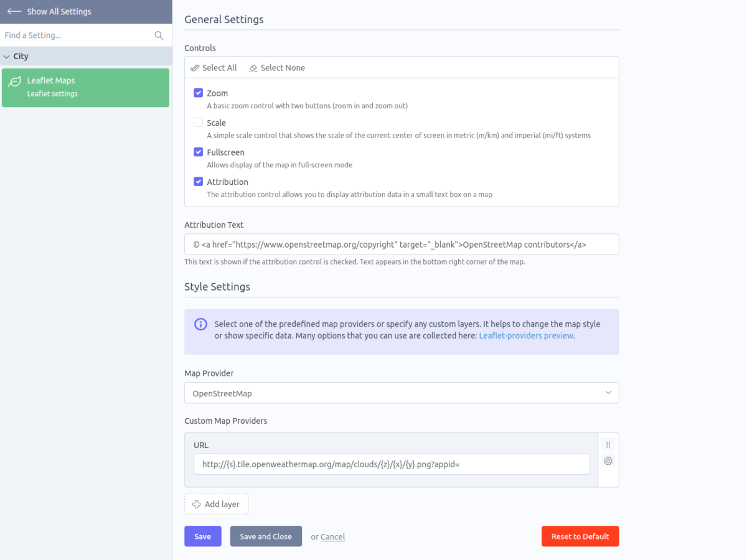Click the Select None eraser icon

[x=253, y=68]
